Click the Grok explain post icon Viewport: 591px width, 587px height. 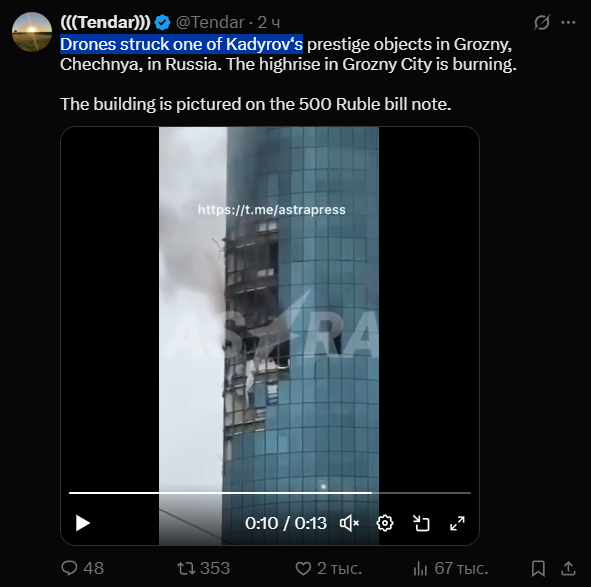[x=542, y=22]
